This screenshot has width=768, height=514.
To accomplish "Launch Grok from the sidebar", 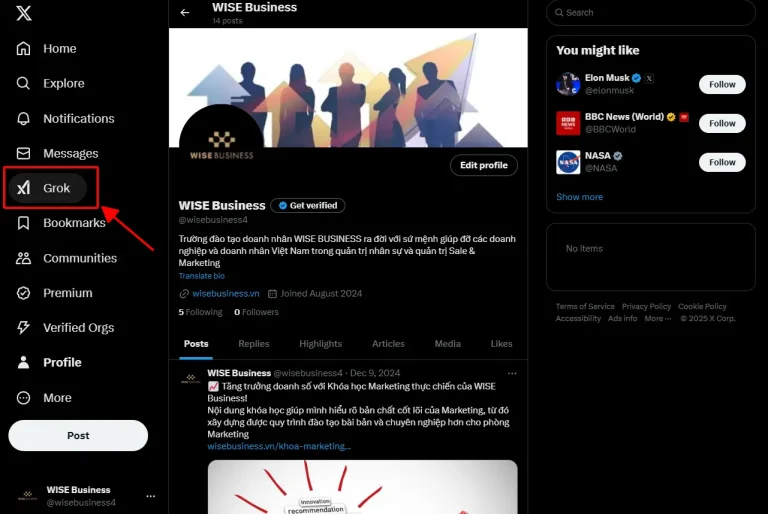I will coord(48,188).
